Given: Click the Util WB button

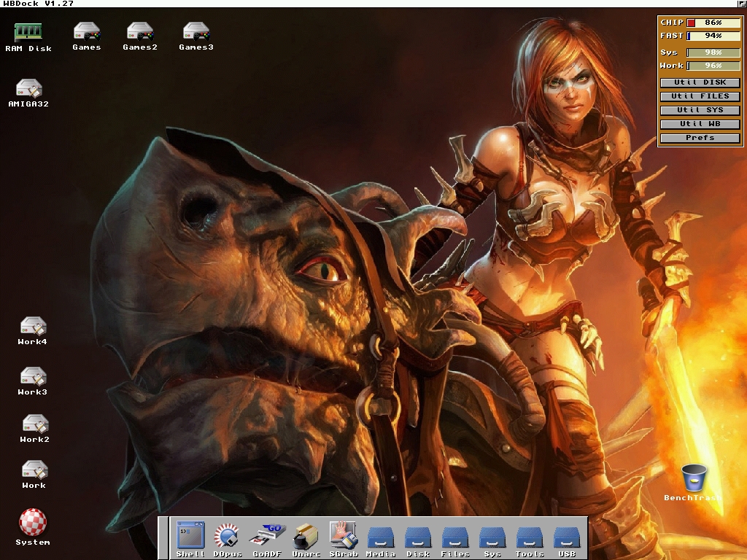Looking at the screenshot, I should point(700,124).
